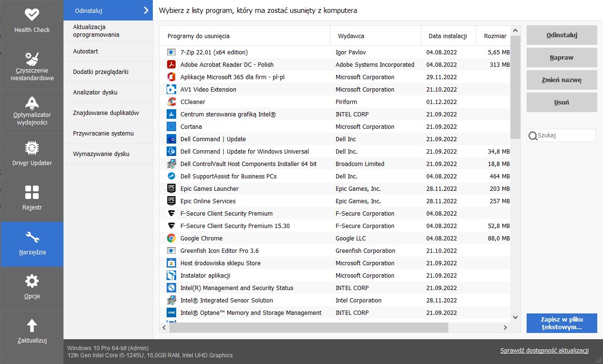Select Instalator aplikacji row
Image resolution: width=603 pixels, height=364 pixels.
pyautogui.click(x=335, y=275)
